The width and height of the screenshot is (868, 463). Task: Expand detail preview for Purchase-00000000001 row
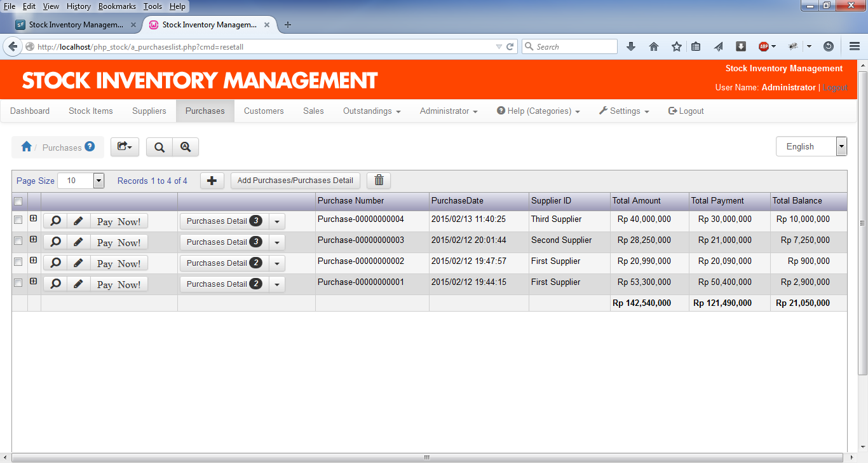[34, 282]
